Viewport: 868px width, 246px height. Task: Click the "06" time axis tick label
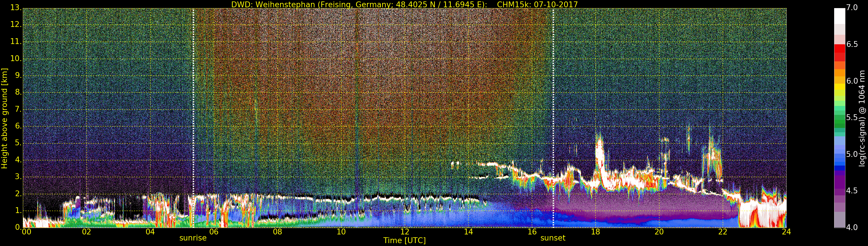pos(214,232)
